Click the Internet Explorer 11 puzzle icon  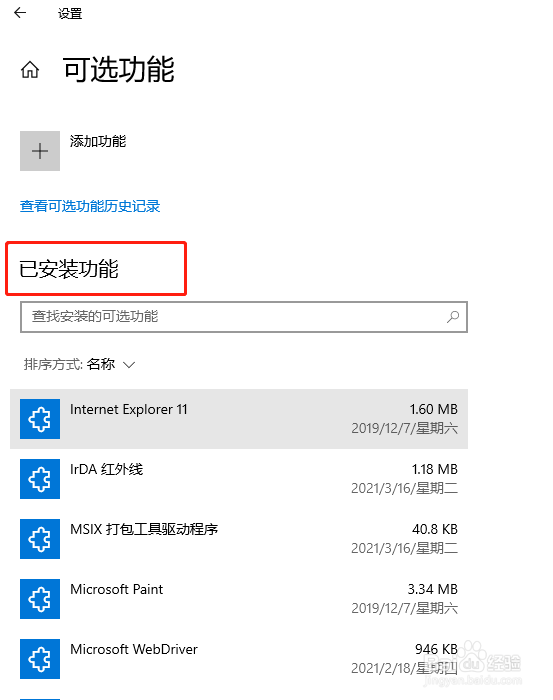click(x=40, y=419)
